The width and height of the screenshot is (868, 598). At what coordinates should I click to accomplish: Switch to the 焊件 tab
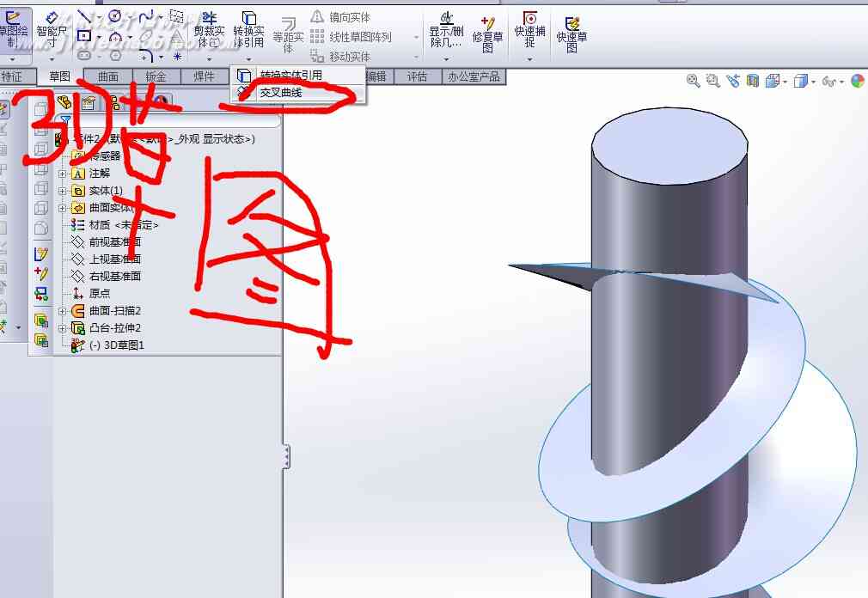204,76
